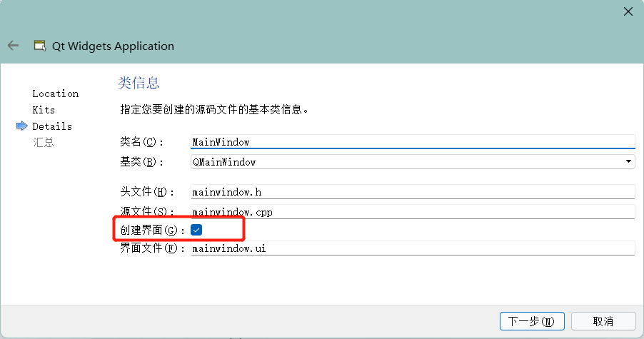Expand the 基类 QMainWindow dropdown arrow
The image size is (644, 339).
tap(628, 162)
